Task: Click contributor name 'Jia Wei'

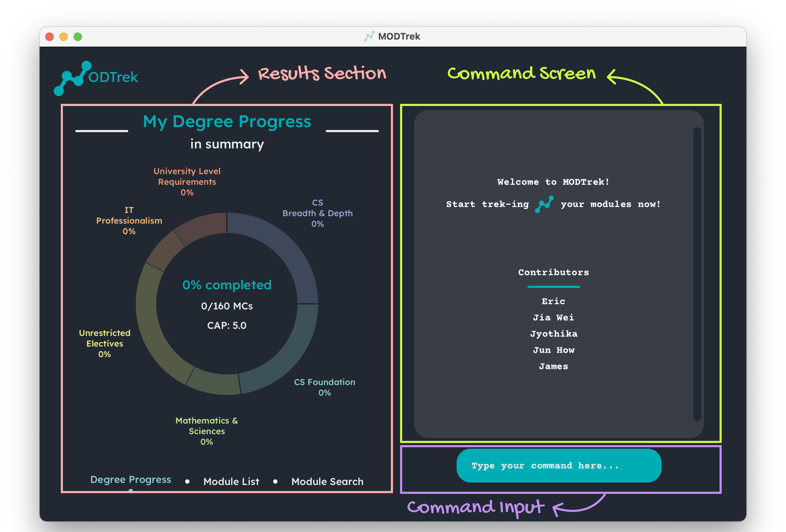Action: [554, 318]
